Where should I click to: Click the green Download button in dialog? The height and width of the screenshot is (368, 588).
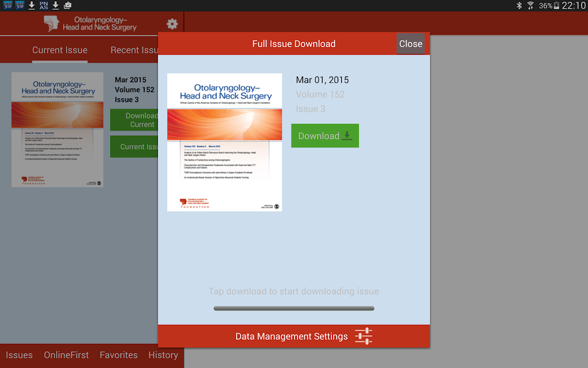325,136
